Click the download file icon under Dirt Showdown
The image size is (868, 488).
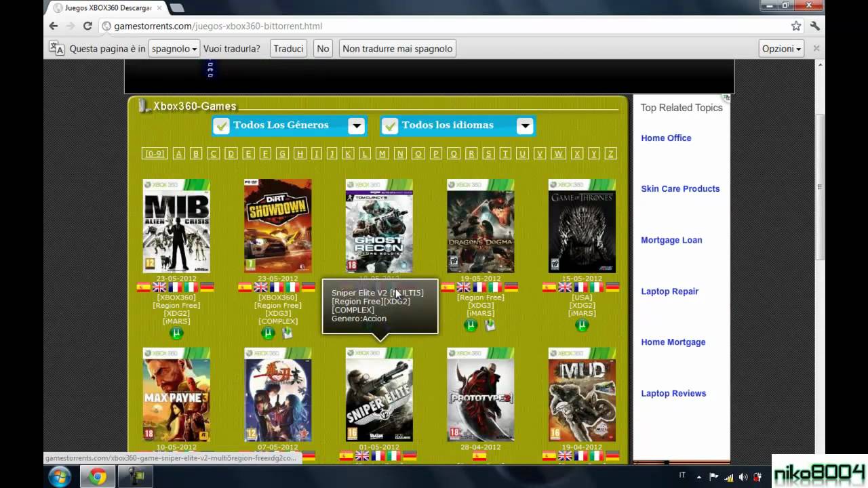pyautogui.click(x=287, y=333)
